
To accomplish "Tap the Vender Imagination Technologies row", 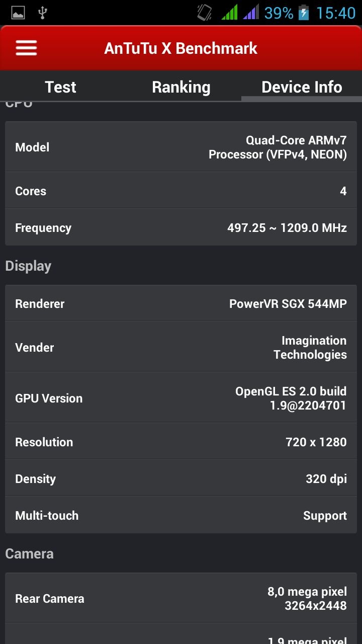I will click(x=181, y=347).
